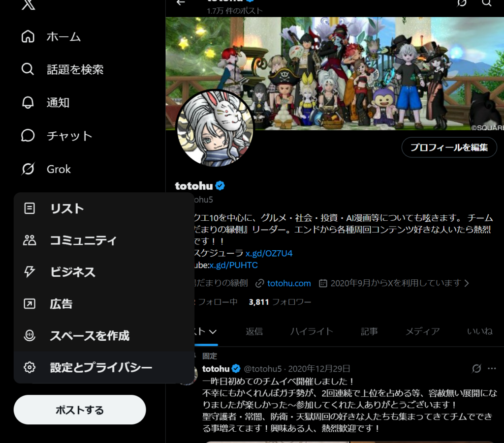The height and width of the screenshot is (443, 504).
Task: Select 広告 menu entry
Action: click(104, 304)
